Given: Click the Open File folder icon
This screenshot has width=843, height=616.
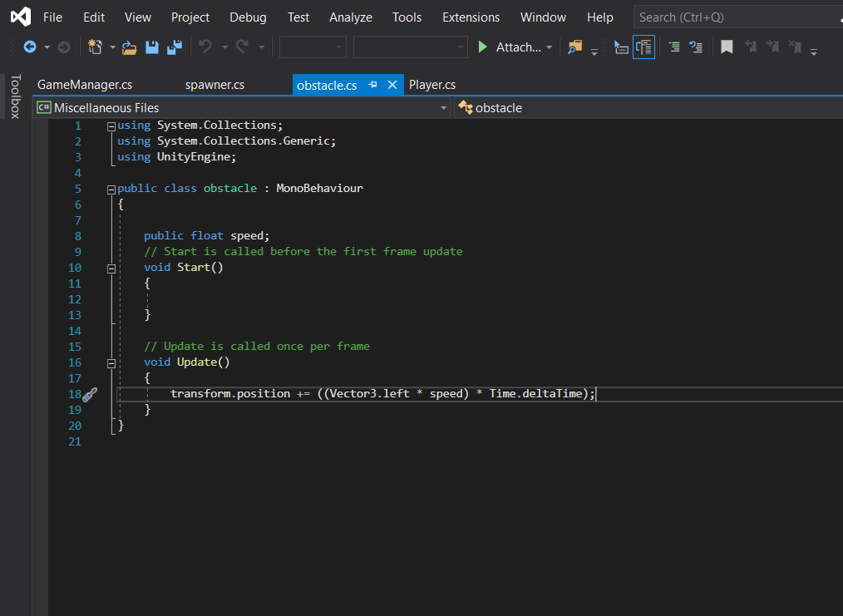Looking at the screenshot, I should tap(129, 47).
